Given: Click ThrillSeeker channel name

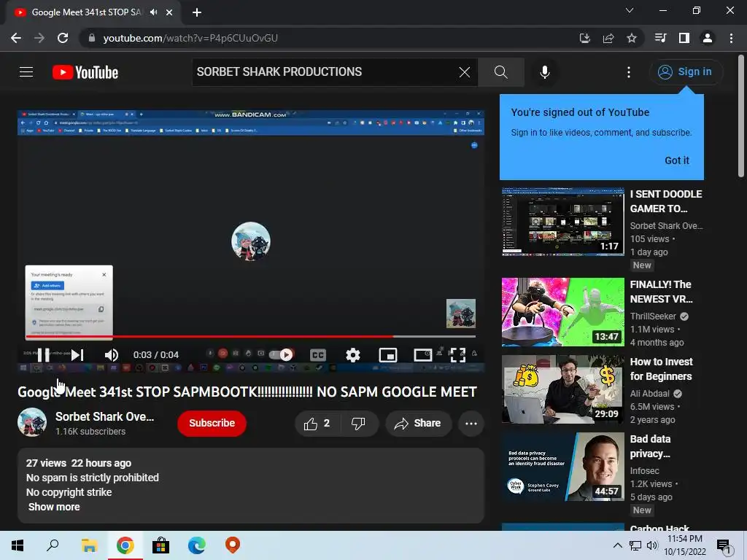Looking at the screenshot, I should [x=653, y=316].
